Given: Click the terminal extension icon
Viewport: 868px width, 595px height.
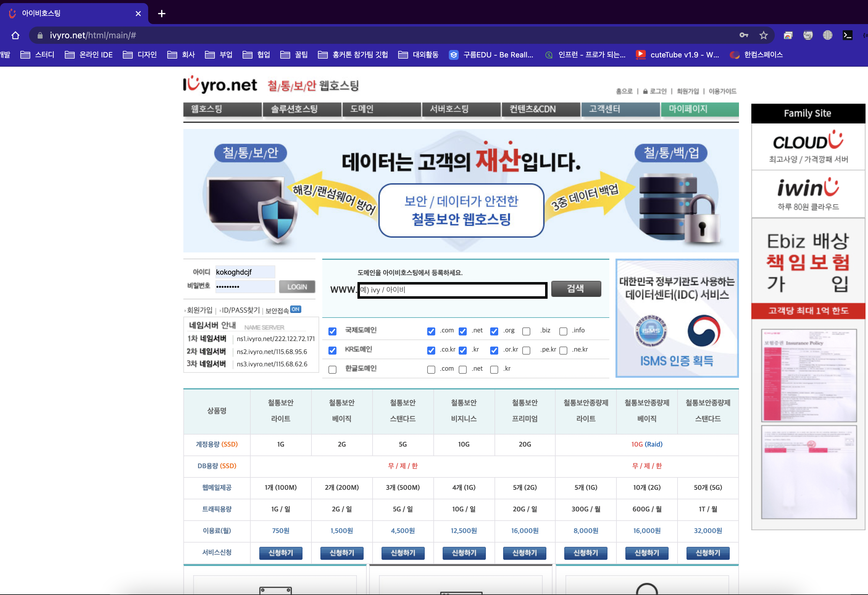Looking at the screenshot, I should pyautogui.click(x=848, y=35).
